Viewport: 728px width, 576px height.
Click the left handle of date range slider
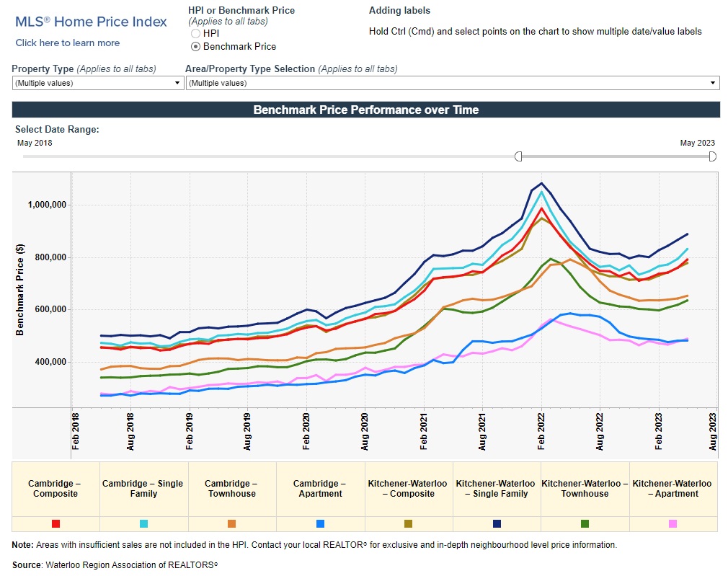point(518,156)
